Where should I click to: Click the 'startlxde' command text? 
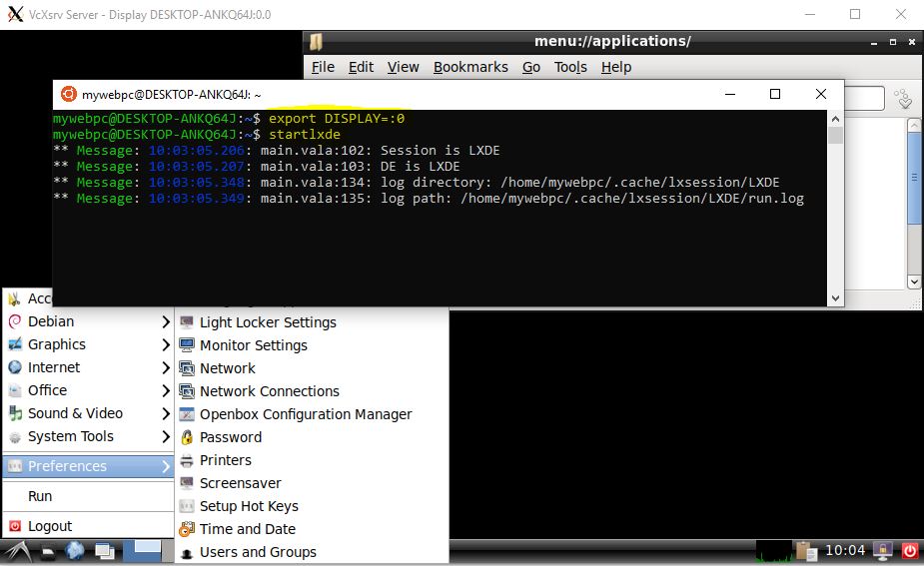click(305, 135)
